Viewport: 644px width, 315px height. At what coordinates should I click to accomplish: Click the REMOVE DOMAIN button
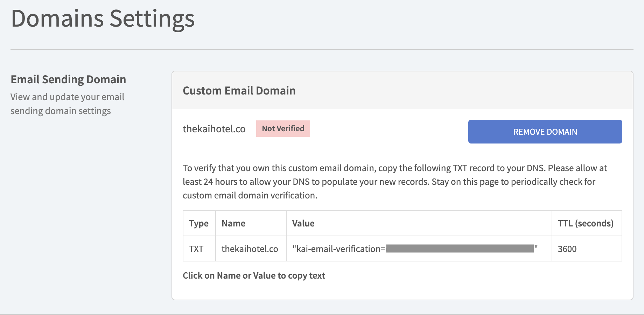click(545, 132)
